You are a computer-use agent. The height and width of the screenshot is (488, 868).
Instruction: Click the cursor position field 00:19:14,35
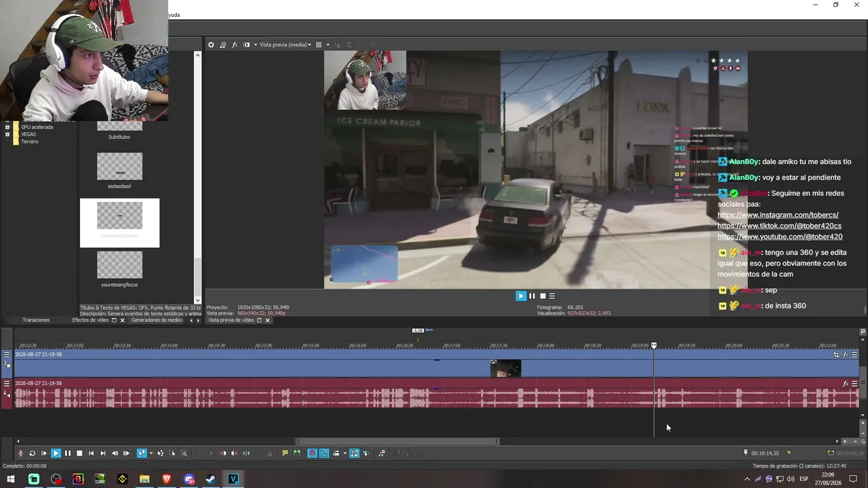click(765, 453)
